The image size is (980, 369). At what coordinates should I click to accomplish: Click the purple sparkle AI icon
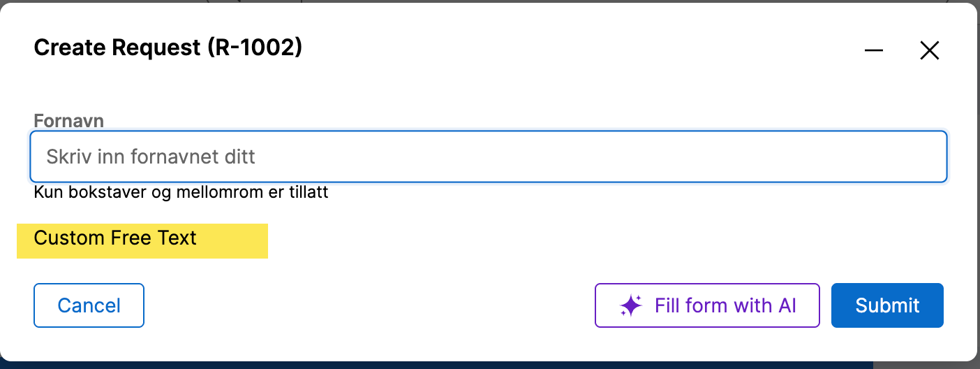630,305
